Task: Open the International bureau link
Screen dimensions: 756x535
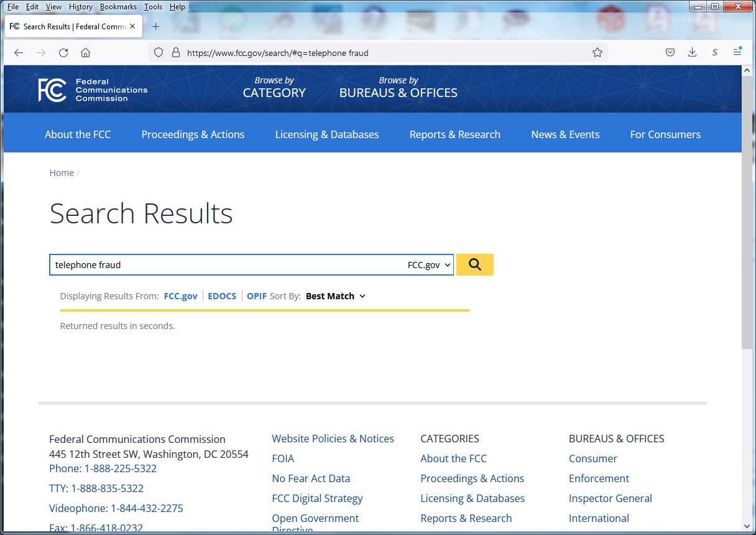Action: (x=599, y=518)
